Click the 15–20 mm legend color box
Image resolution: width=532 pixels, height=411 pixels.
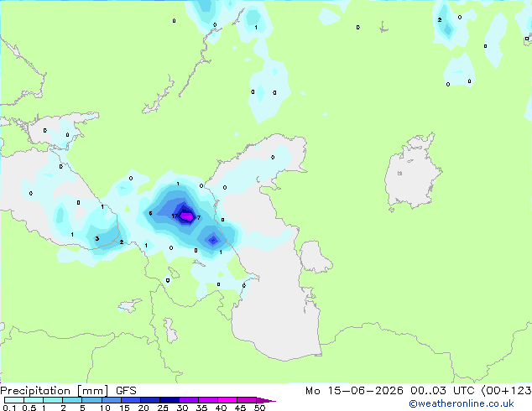130,400
